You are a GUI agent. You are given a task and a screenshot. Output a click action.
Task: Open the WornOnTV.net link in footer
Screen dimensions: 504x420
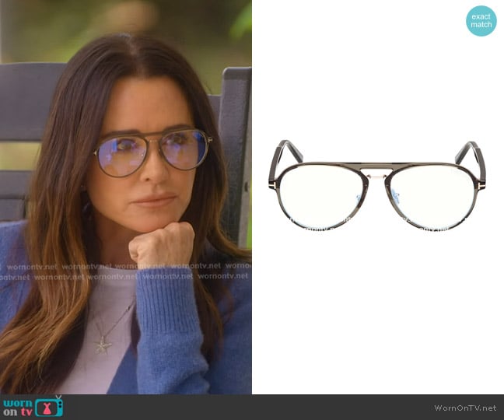coord(465,408)
